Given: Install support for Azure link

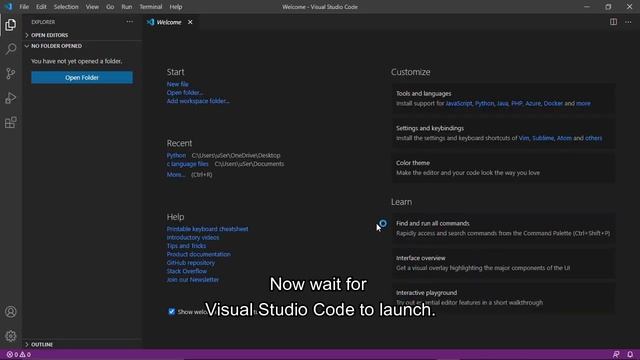Looking at the screenshot, I should tap(533, 103).
